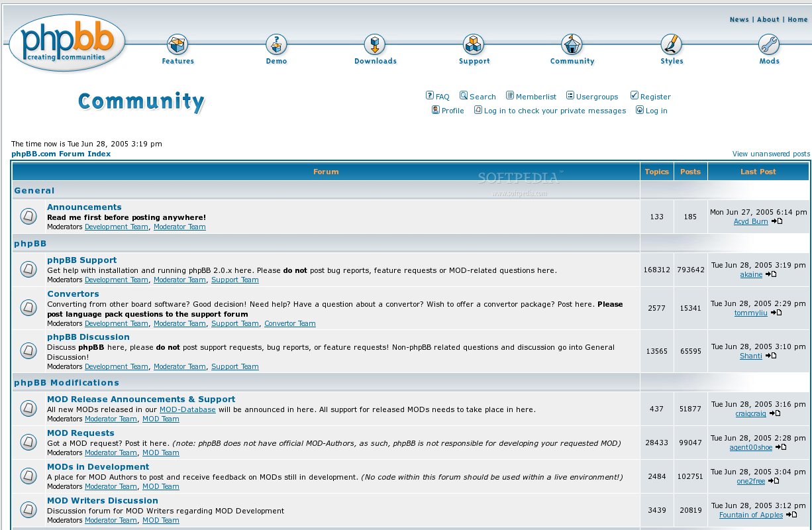View latest post icon next to tommyliu
Image resolution: width=812 pixels, height=530 pixels.
pyautogui.click(x=776, y=313)
